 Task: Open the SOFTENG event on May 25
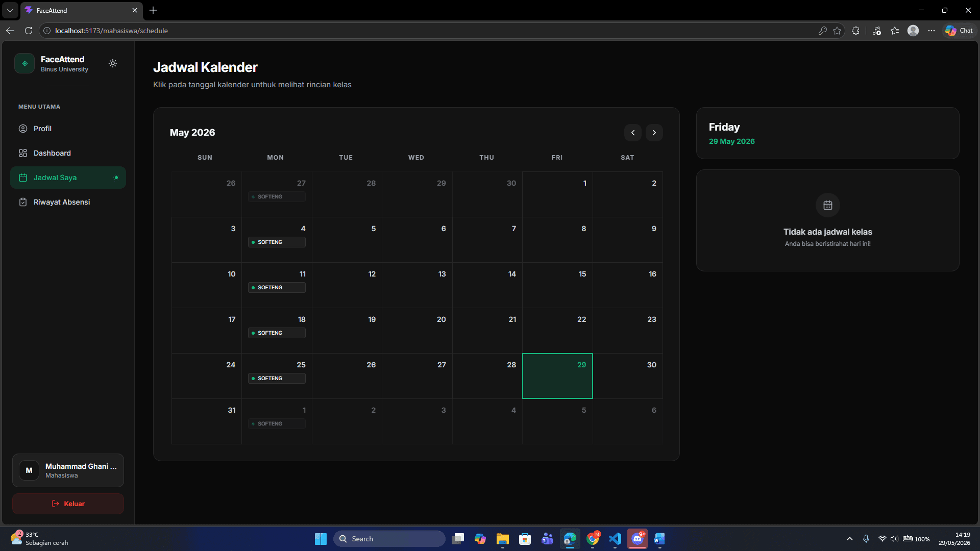pyautogui.click(x=277, y=379)
